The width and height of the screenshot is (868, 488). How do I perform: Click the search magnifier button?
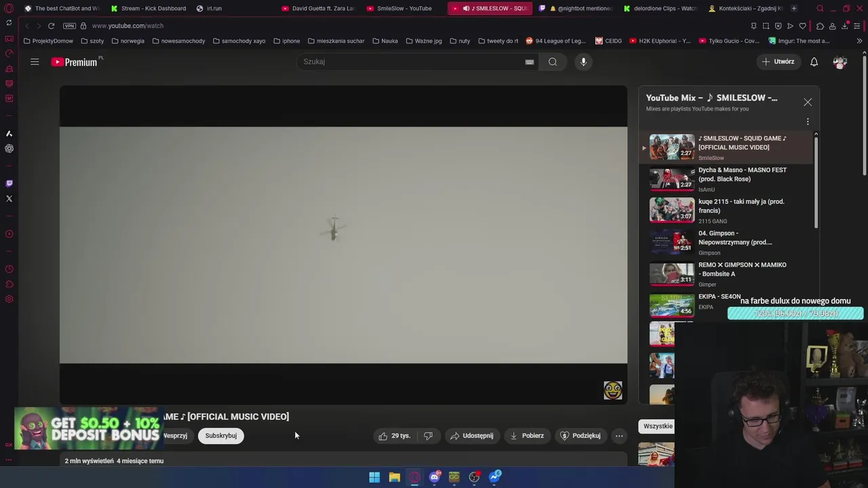[x=553, y=62]
